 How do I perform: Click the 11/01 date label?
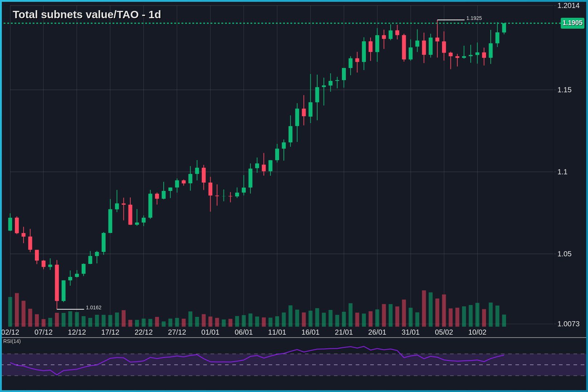(x=277, y=332)
